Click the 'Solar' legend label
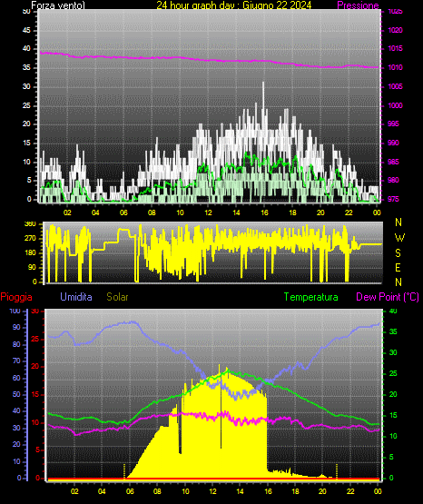The image size is (423, 504). pos(118,297)
